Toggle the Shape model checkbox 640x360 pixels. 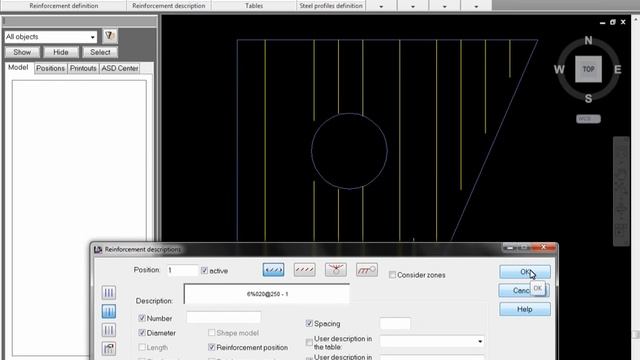(211, 332)
